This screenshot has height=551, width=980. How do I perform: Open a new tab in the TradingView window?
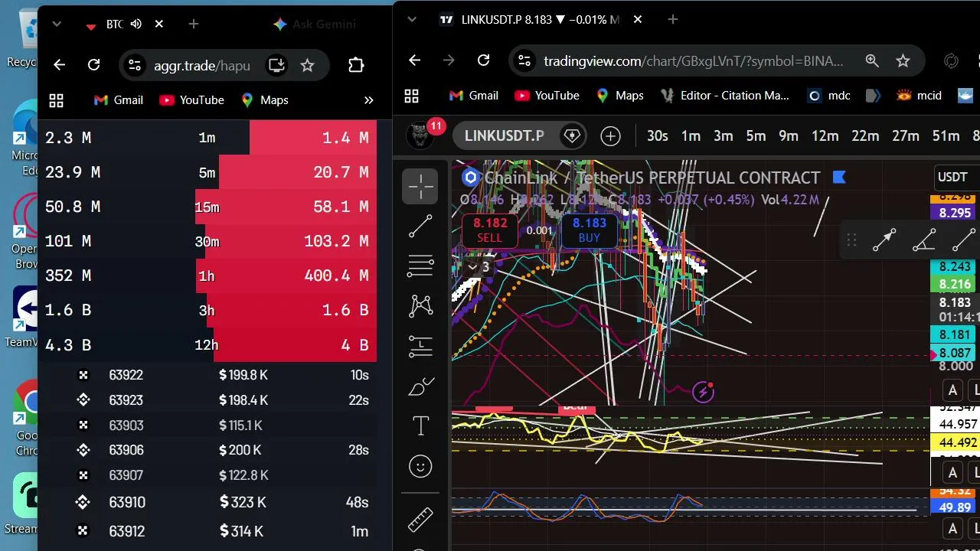click(673, 20)
